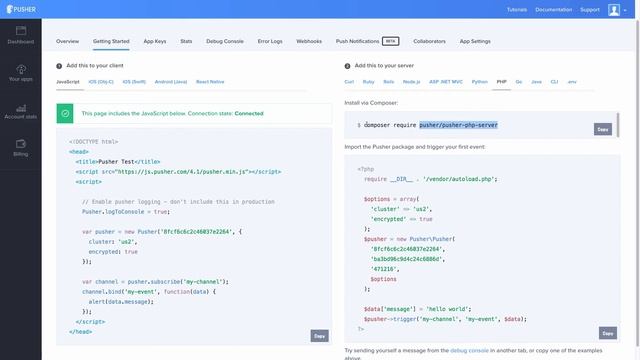
Task: Click the js.pusher.com script URL
Action: coord(182,172)
